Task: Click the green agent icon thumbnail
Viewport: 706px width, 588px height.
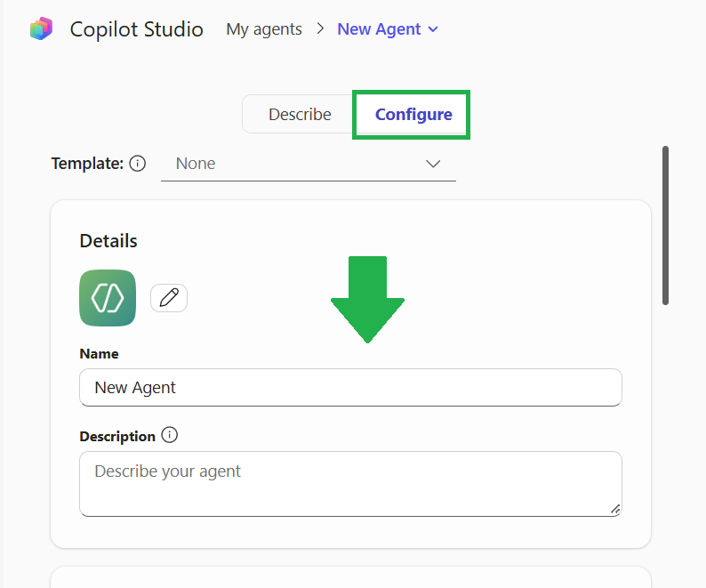Action: [x=108, y=298]
